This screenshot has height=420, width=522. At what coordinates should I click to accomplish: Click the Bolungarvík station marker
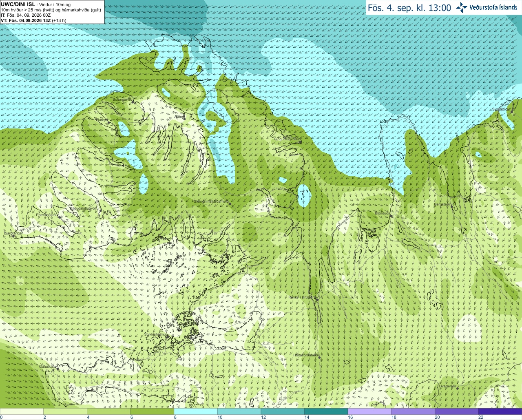133,102
